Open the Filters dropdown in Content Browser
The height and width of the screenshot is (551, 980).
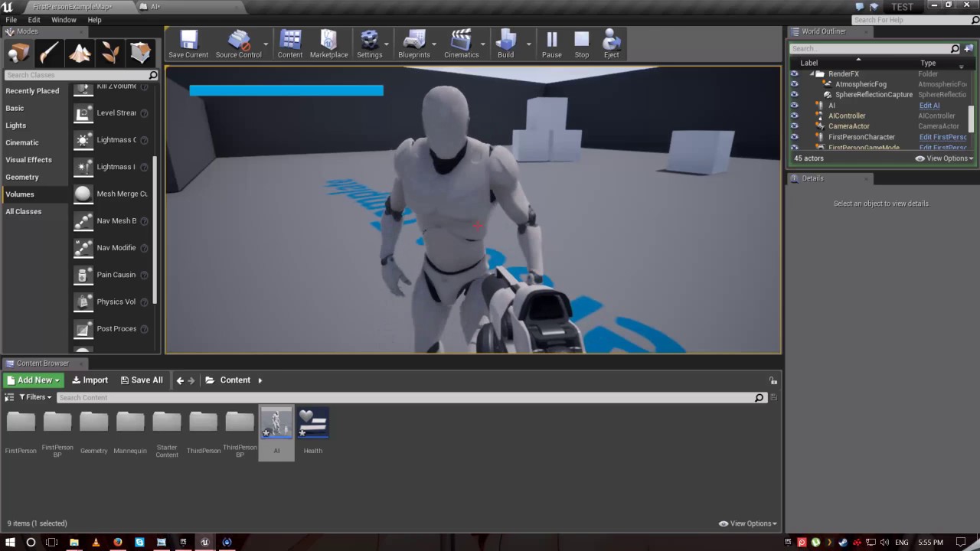pyautogui.click(x=35, y=397)
